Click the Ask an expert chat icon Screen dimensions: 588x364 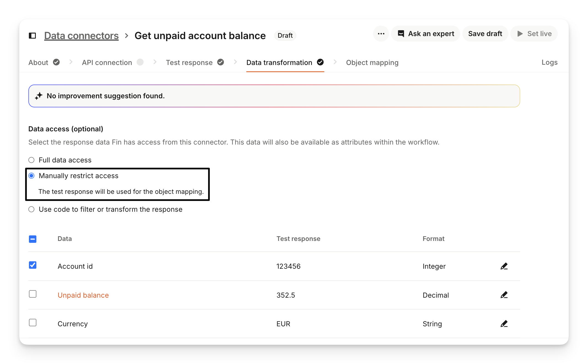[x=401, y=34]
